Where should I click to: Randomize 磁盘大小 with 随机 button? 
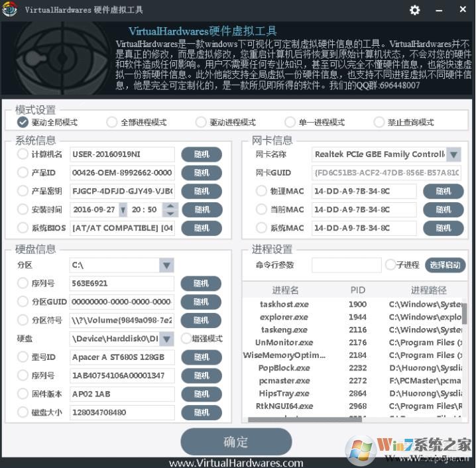point(201,412)
